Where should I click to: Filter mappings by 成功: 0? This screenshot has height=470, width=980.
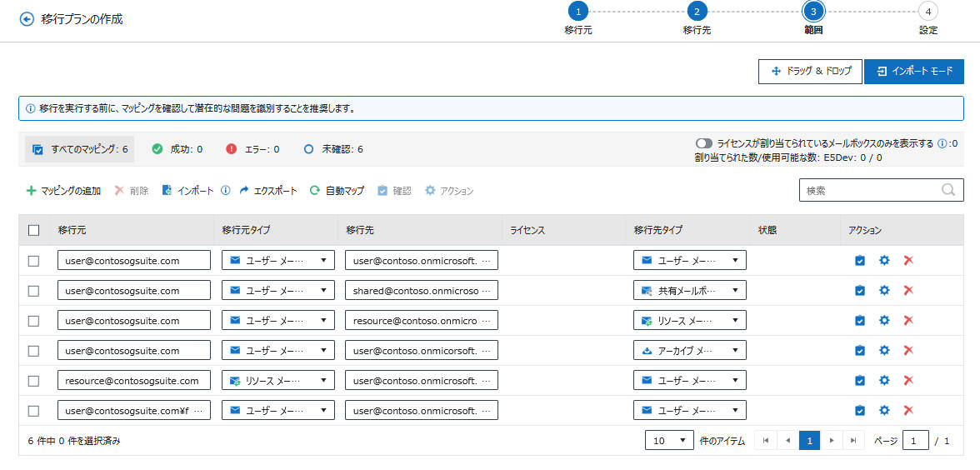pos(177,149)
